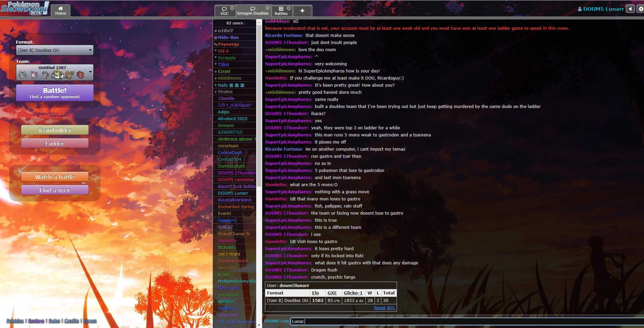Expand the Untitled 1087 team dropdown arrow
Viewport: 644px width, 328px height.
(90, 72)
